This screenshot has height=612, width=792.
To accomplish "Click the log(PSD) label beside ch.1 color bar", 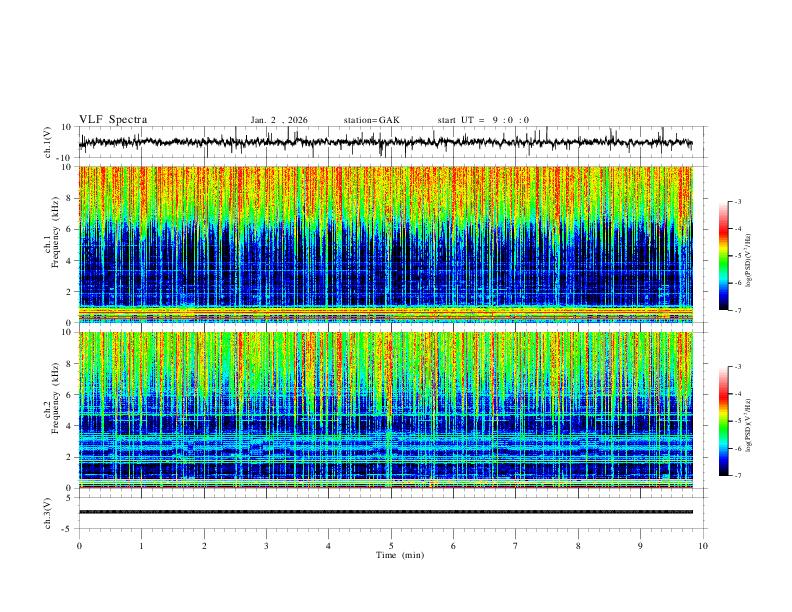I will coord(749,261).
